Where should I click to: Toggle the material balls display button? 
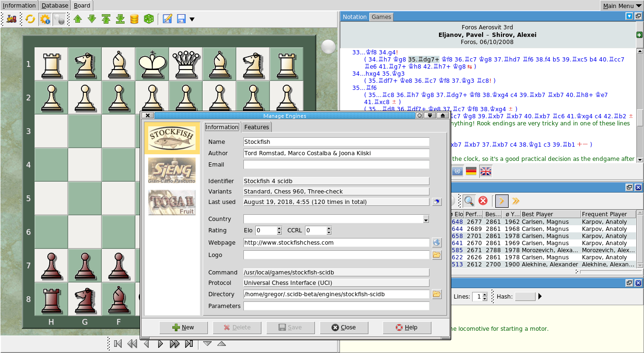tap(59, 19)
